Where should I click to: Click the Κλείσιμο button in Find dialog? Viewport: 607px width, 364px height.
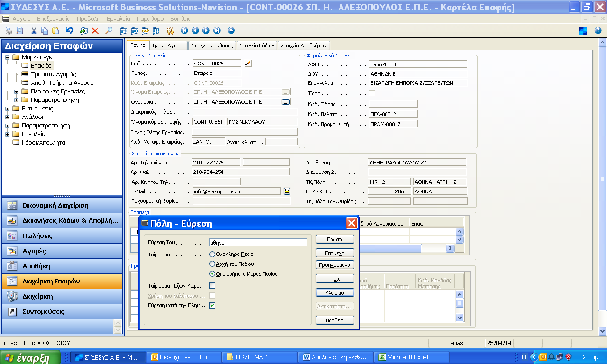click(335, 292)
